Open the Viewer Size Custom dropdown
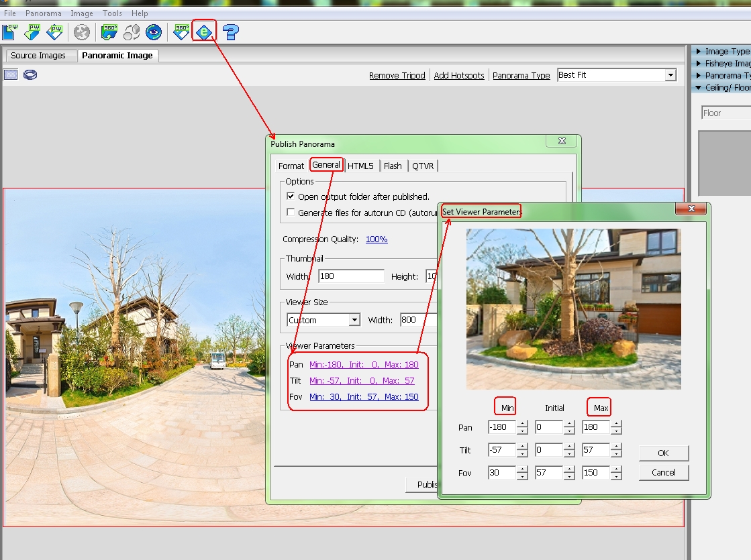Screen dimensions: 751x560 pyautogui.click(x=354, y=320)
